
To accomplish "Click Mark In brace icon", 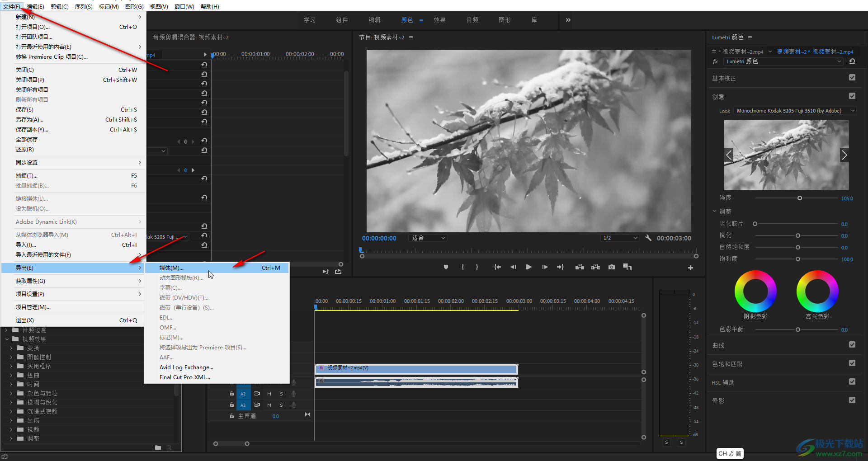I will tap(462, 267).
